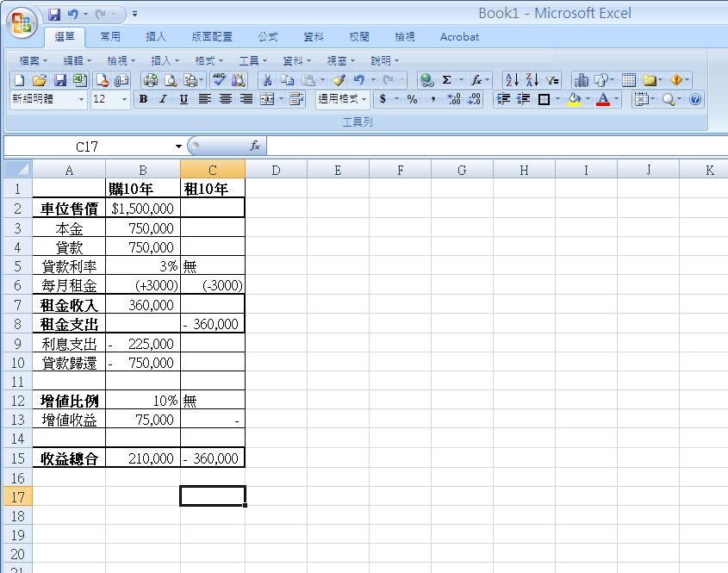Expand currency format dropdown arrow
Screen dimensions: 728x573
coord(396,99)
